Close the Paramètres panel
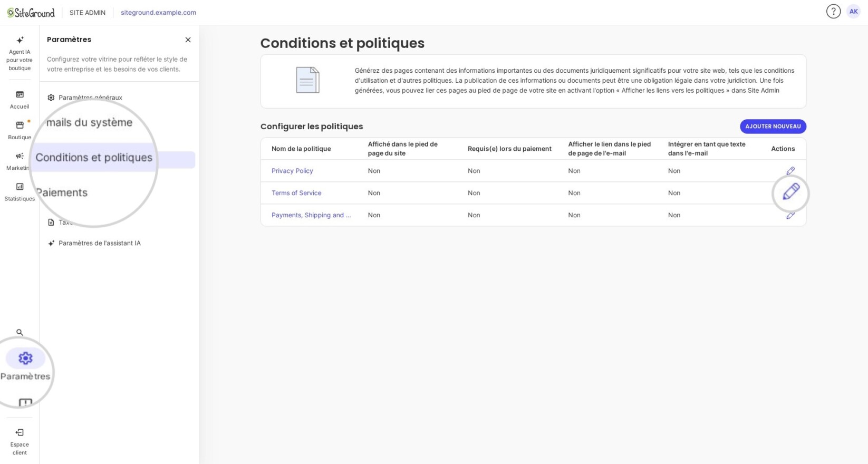Screen dimensions: 868x464 188,40
